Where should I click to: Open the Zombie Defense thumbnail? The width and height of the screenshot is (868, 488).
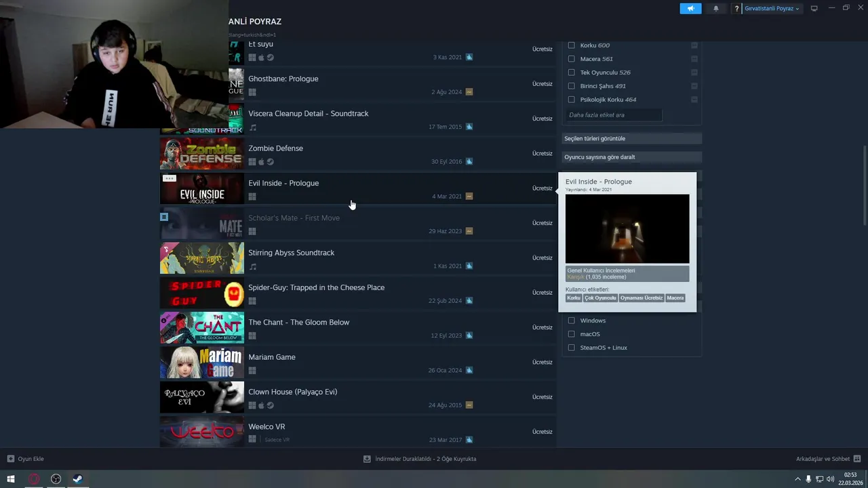pos(201,154)
